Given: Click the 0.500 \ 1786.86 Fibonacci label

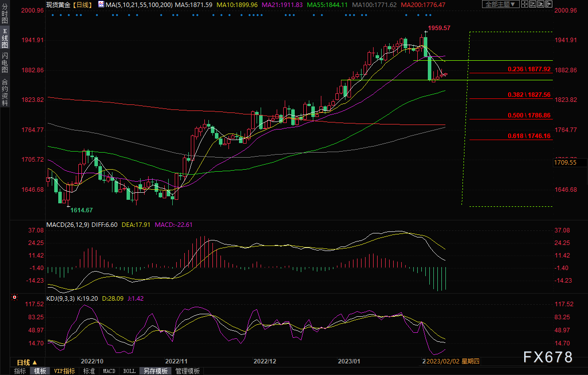Looking at the screenshot, I should tap(529, 115).
